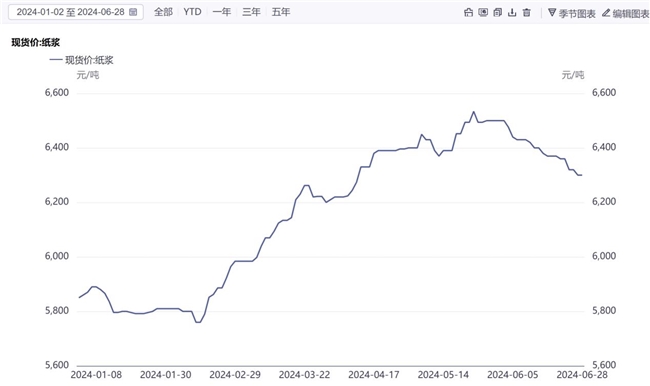Select the 一年 time range tab
Image resolution: width=650 pixels, height=386 pixels.
point(222,12)
